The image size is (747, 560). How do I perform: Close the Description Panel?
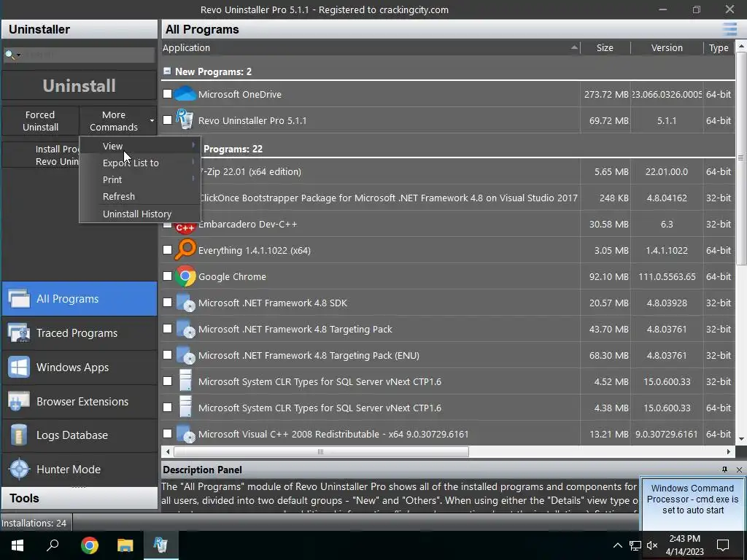point(739,470)
